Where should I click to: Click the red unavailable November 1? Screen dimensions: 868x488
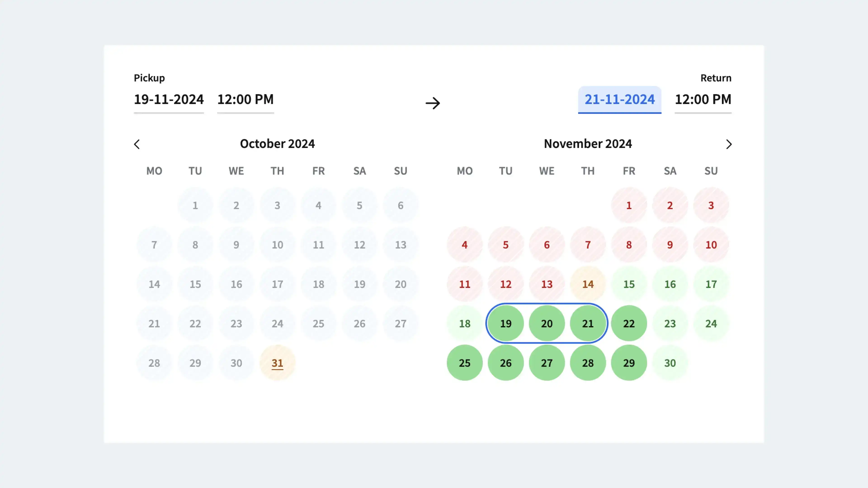(x=629, y=205)
